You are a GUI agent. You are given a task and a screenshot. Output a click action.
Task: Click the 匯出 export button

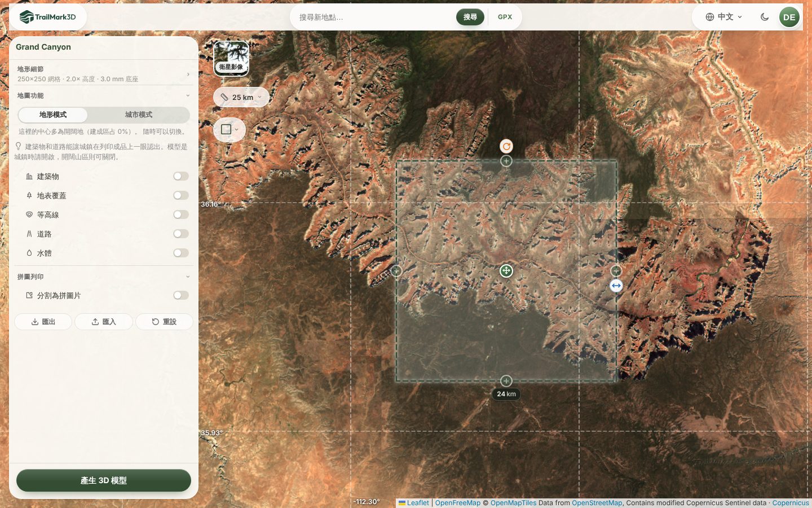[43, 322]
